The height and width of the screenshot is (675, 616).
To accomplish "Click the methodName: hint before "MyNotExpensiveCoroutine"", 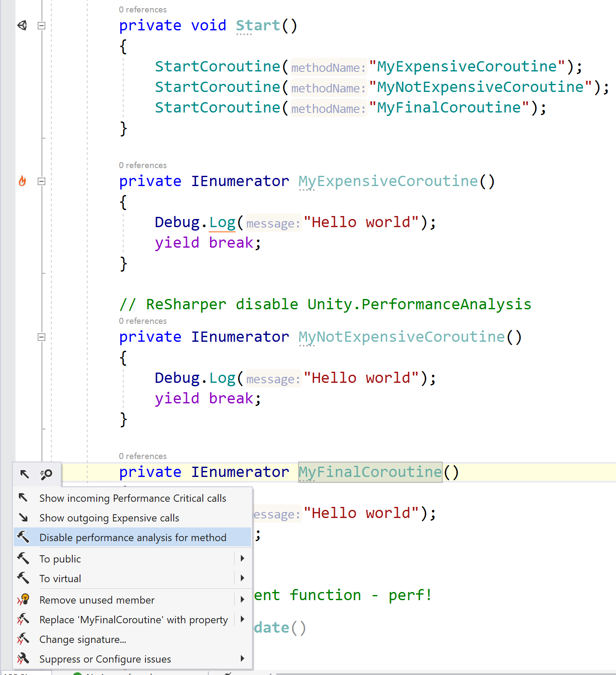I will (329, 88).
